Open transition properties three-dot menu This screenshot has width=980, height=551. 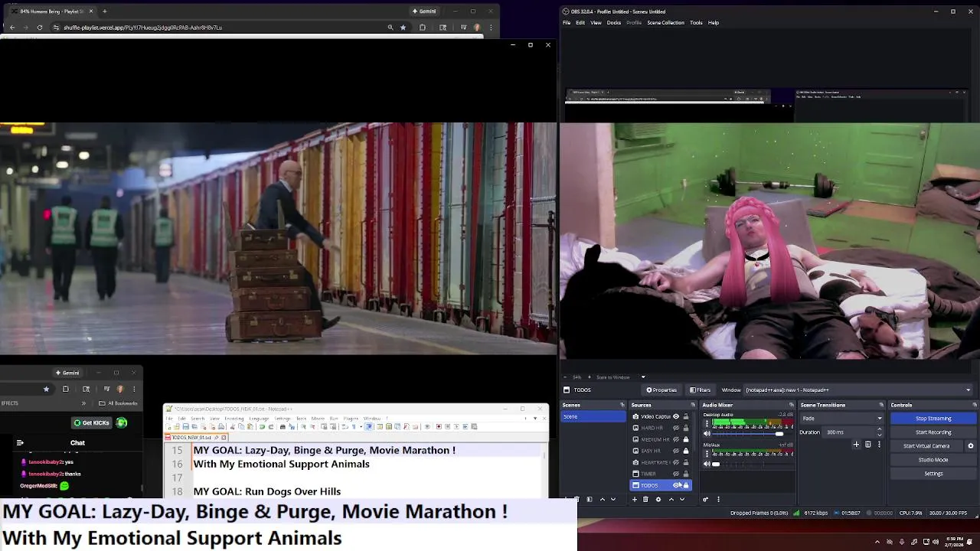click(879, 445)
